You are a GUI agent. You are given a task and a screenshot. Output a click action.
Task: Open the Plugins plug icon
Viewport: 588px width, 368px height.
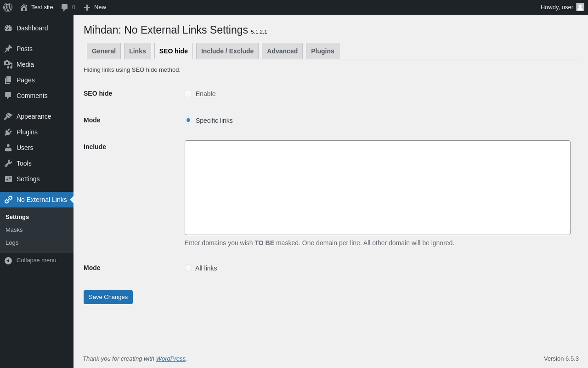tap(8, 132)
